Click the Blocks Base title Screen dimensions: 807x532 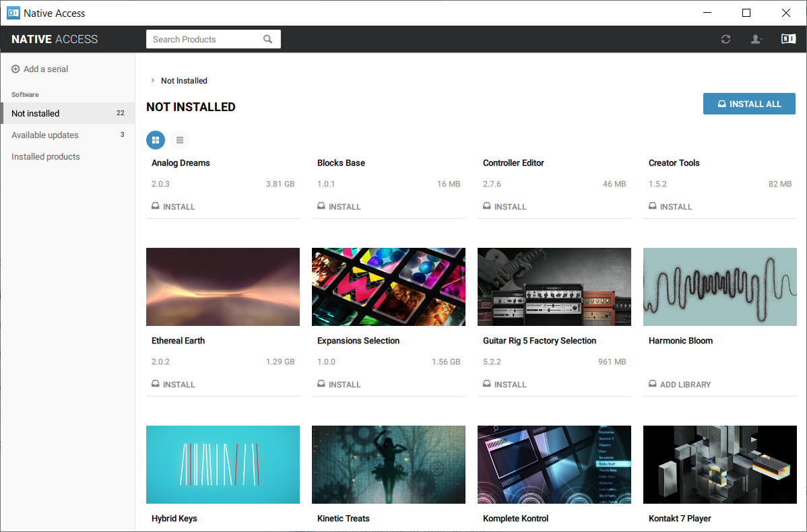click(342, 162)
